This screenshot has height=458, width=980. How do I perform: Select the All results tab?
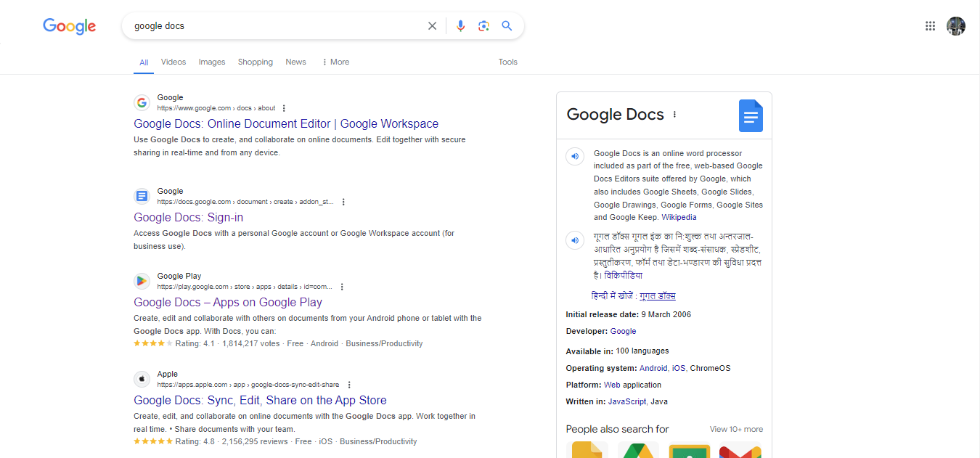tap(144, 62)
